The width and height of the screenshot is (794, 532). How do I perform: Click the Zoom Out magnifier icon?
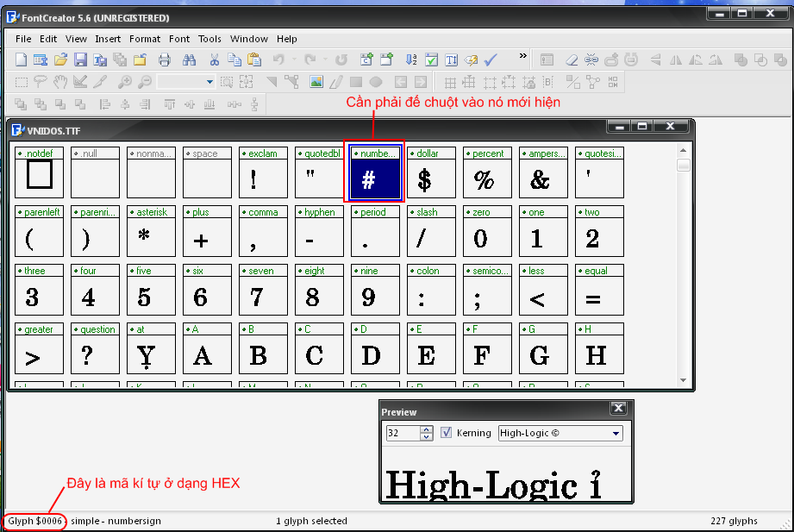click(145, 82)
